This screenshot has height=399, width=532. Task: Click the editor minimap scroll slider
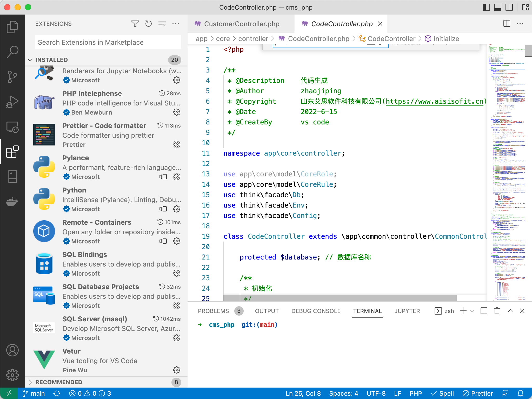tap(528, 51)
